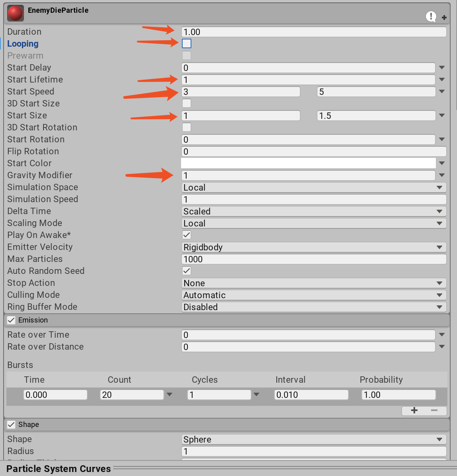Click burst Time field showing 0.000
457x476 pixels.
pyautogui.click(x=55, y=395)
